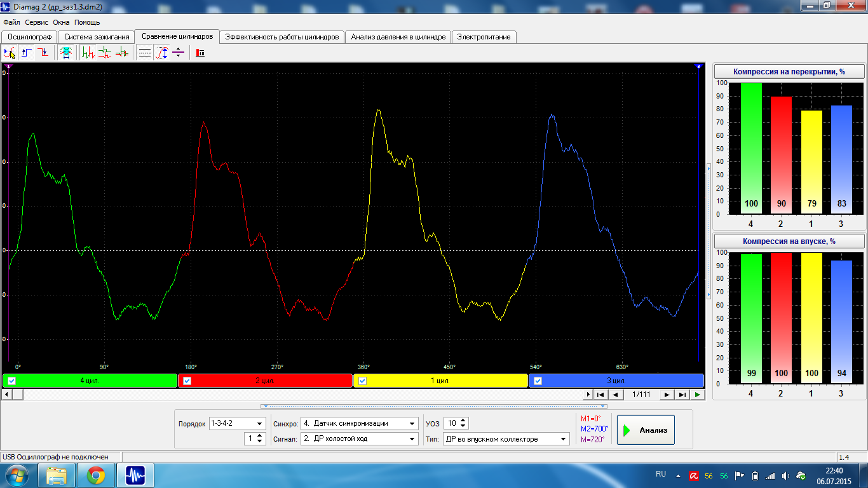Toggle the 3 цил. checkbox
The width and height of the screenshot is (868, 488).
(x=538, y=381)
